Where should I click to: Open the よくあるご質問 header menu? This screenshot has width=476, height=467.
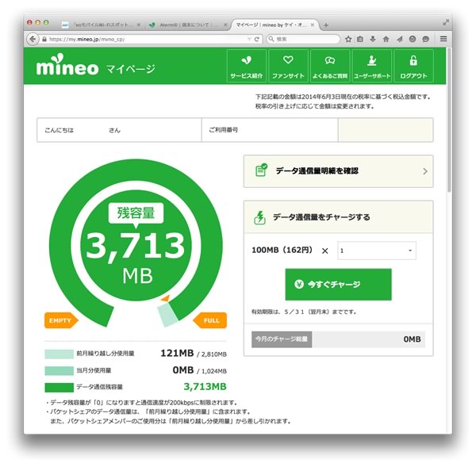click(330, 66)
